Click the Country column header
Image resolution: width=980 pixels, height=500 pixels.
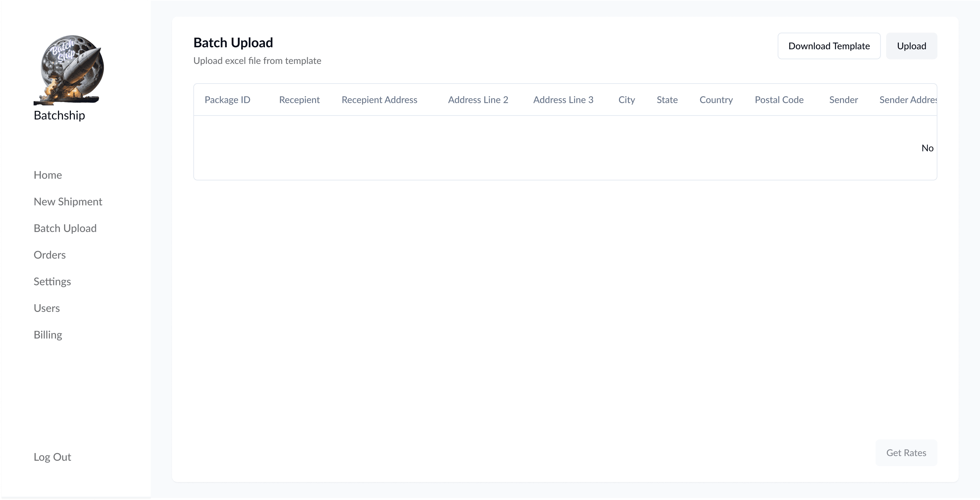[715, 100]
